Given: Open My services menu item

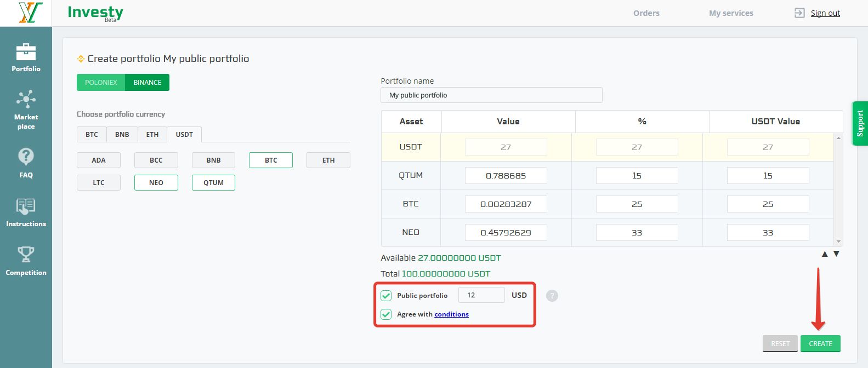Looking at the screenshot, I should pos(731,13).
